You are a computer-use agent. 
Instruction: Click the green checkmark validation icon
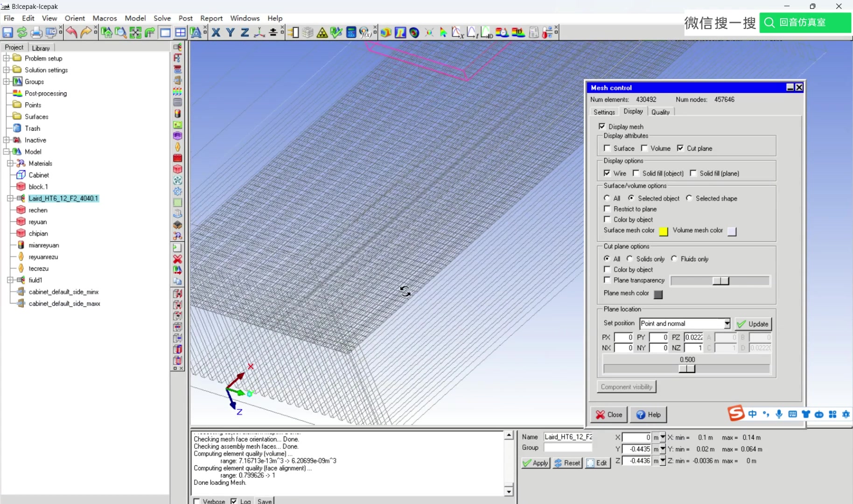336,32
